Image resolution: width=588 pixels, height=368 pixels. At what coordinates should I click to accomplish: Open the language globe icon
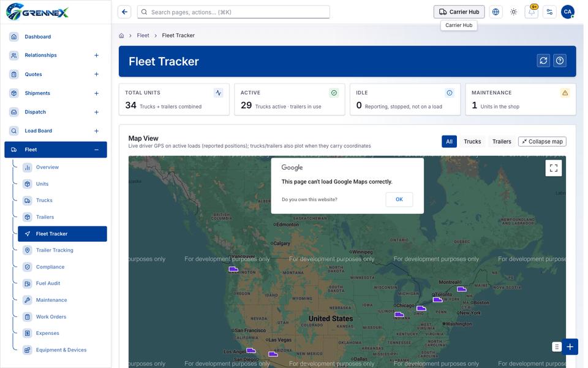click(496, 12)
